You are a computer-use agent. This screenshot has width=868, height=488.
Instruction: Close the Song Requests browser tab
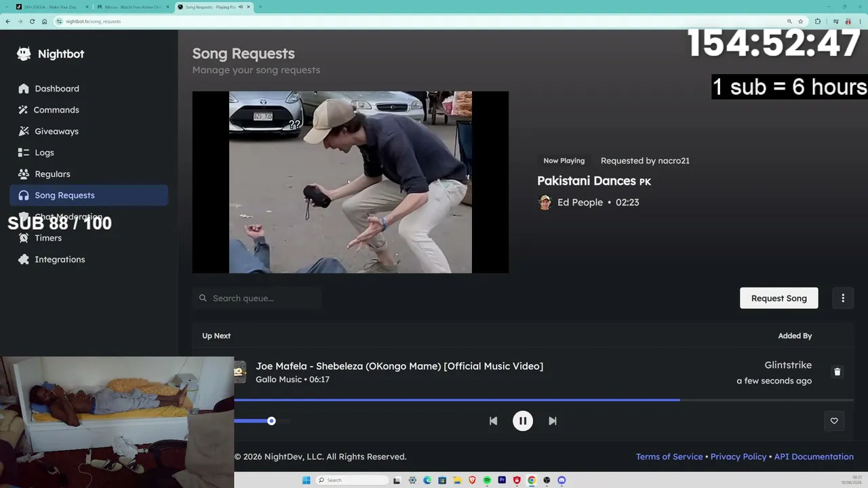[x=249, y=7]
